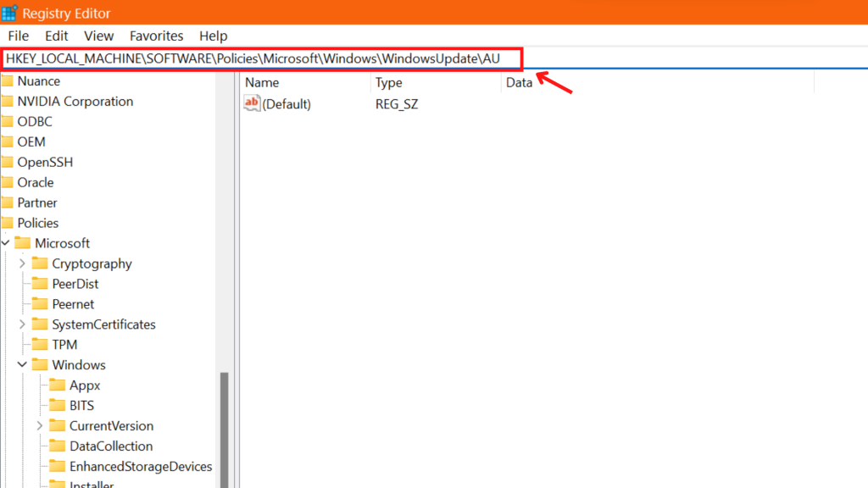Select the NVIDIA Corporation tree label
This screenshot has width=868, height=488.
[75, 102]
